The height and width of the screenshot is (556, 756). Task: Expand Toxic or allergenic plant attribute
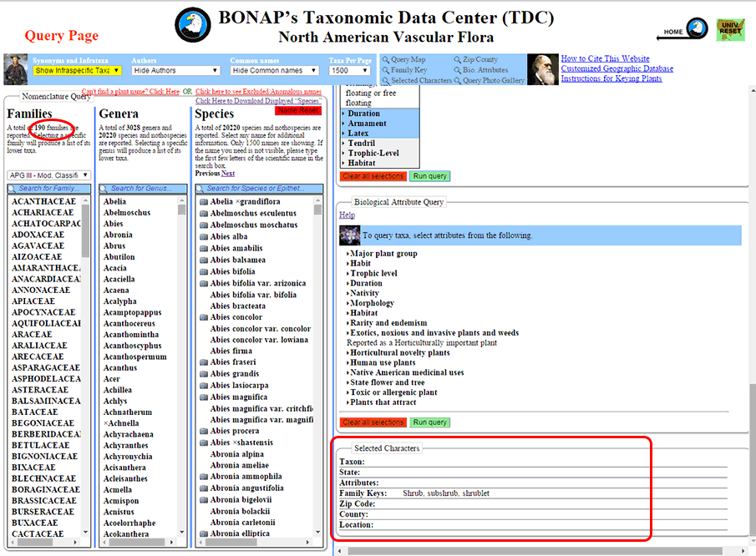pyautogui.click(x=392, y=392)
